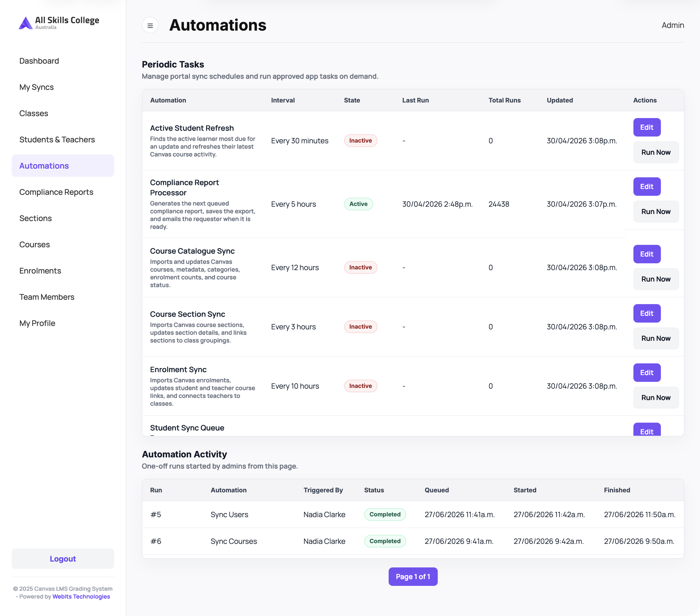Click the Sync Users automation cell
Viewport: 700px width, 616px height.
229,515
